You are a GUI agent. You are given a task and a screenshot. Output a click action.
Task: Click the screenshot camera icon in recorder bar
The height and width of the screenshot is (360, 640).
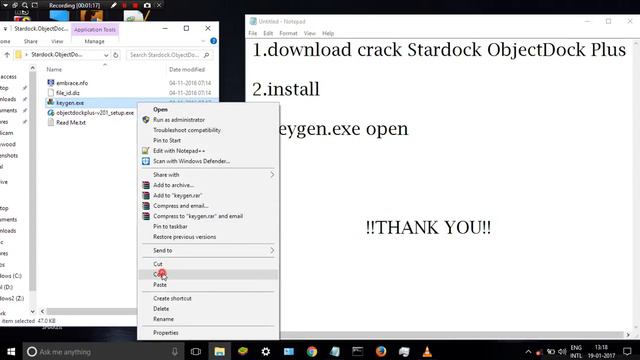[x=147, y=5]
